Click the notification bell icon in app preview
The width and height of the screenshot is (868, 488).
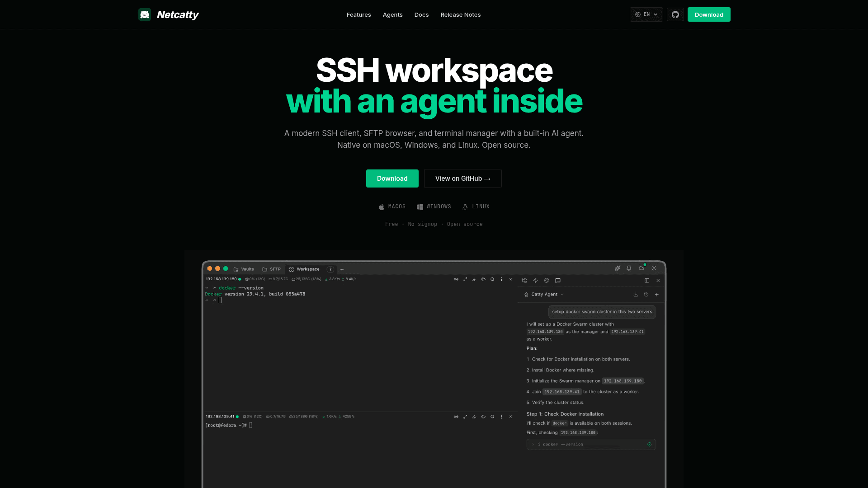[x=629, y=268]
